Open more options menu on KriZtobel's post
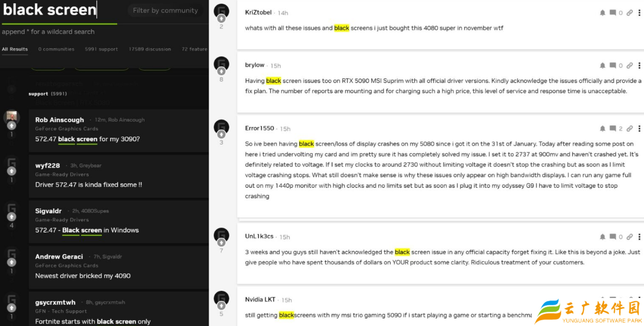Viewport: 644px width, 326px height. pyautogui.click(x=639, y=13)
